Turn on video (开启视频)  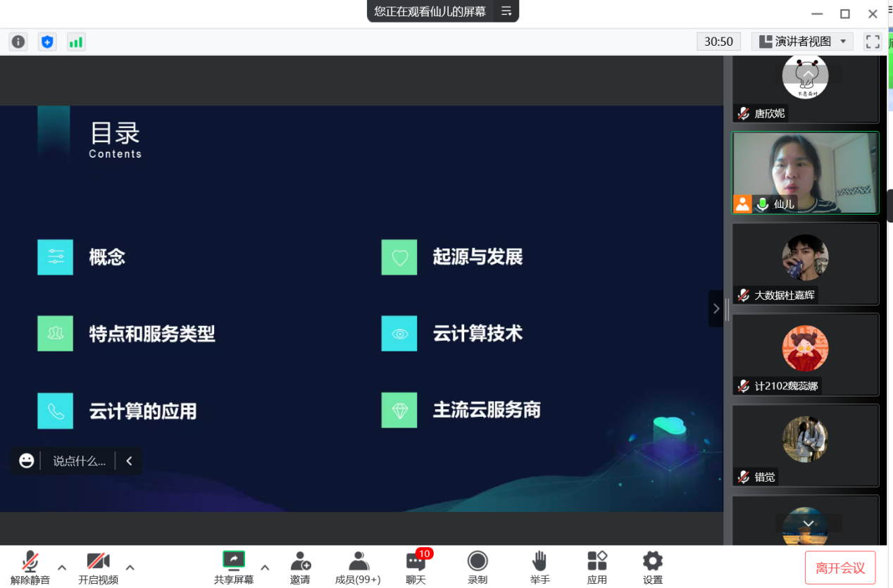[x=98, y=567]
